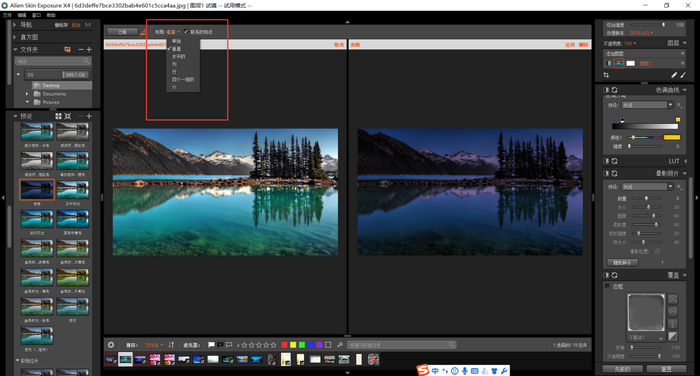700x376 pixels.
Task: Click the orange folder bookmark icon
Action: pos(67,50)
